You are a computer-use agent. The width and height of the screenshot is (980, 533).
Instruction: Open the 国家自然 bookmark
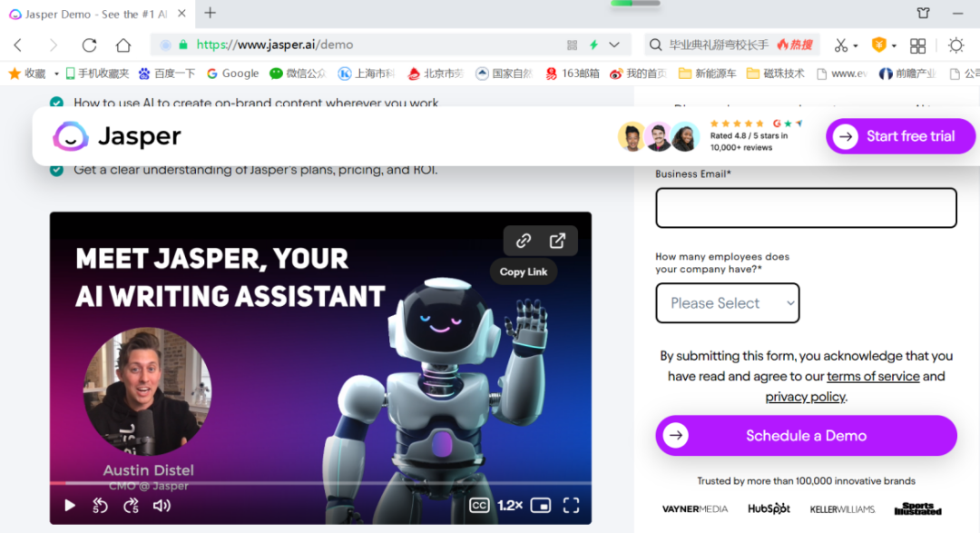tap(504, 74)
